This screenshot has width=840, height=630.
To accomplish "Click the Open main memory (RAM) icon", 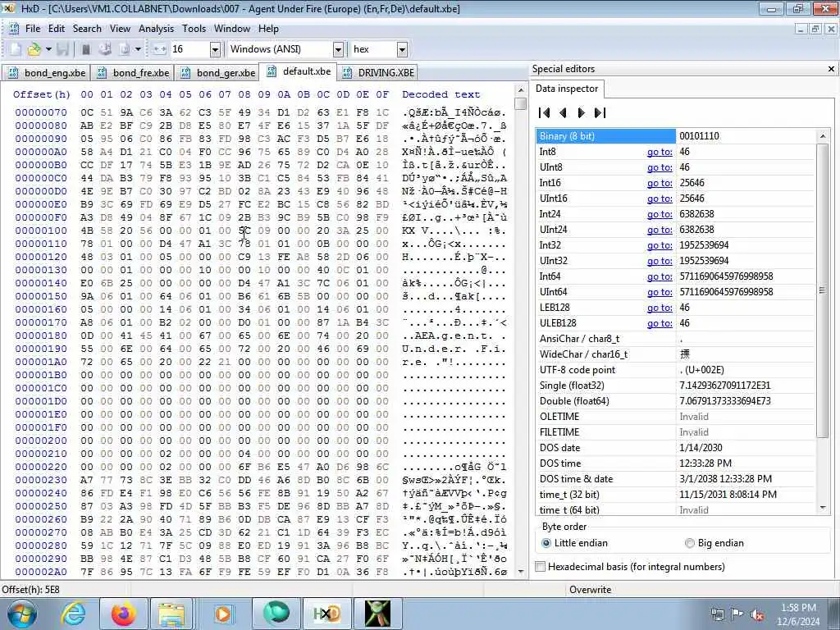I will click(x=85, y=49).
